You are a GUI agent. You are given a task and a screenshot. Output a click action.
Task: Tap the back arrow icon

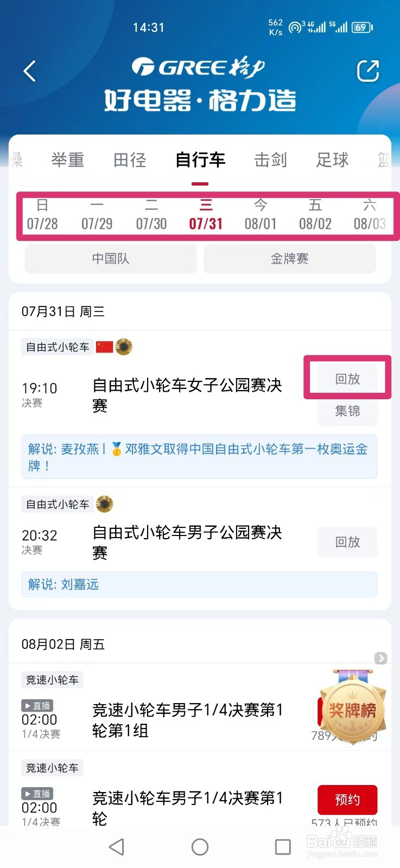[29, 71]
